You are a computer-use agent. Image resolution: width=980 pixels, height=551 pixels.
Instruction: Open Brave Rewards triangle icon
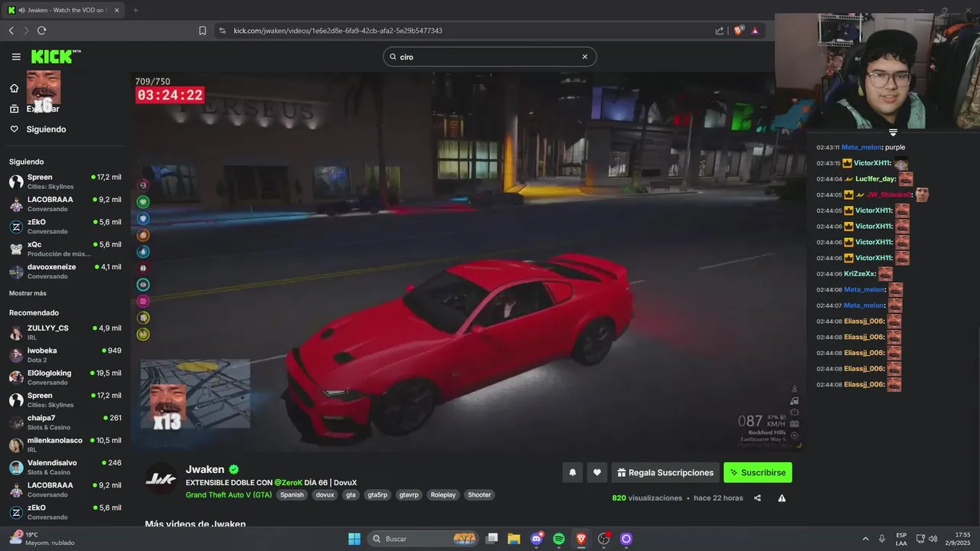[x=756, y=31]
